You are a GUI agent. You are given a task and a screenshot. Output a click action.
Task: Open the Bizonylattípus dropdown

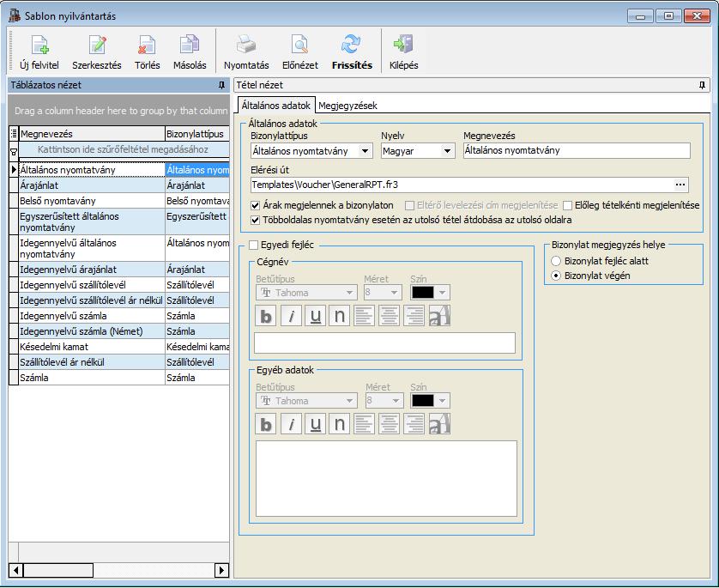365,151
